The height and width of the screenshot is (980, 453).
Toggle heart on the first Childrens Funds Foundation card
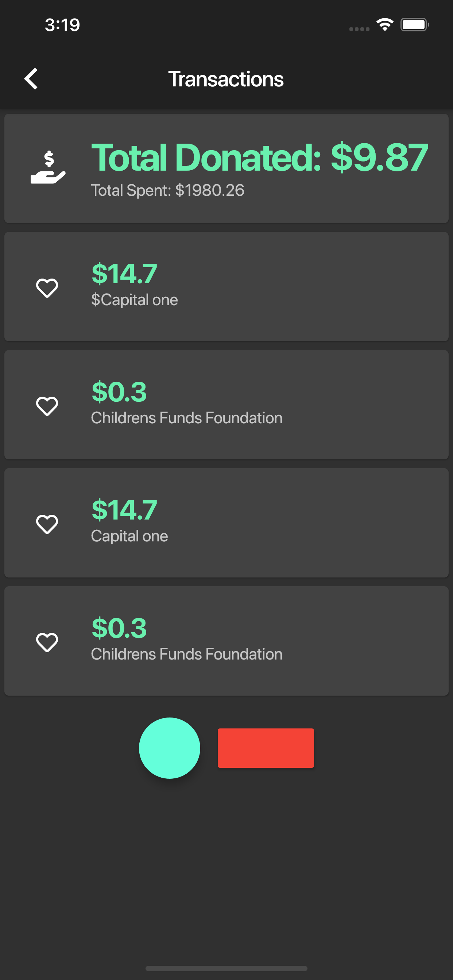[x=47, y=405]
